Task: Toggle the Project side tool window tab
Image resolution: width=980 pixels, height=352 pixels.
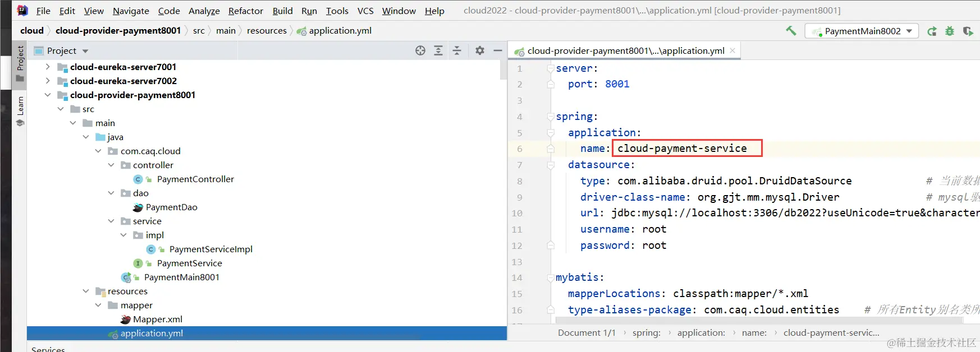Action: 20,64
